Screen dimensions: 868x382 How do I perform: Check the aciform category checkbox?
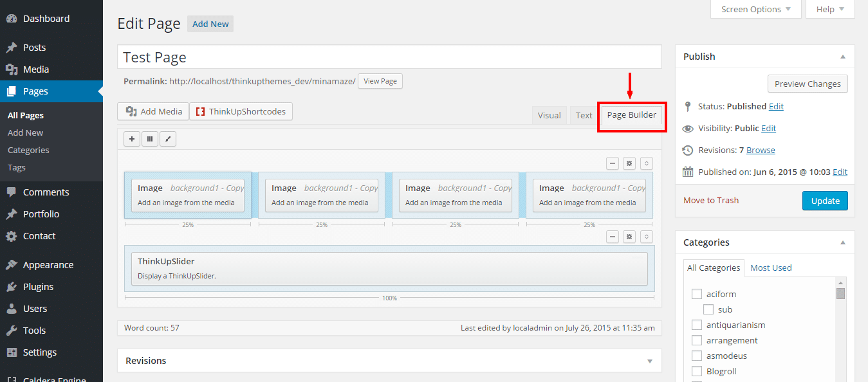(696, 294)
